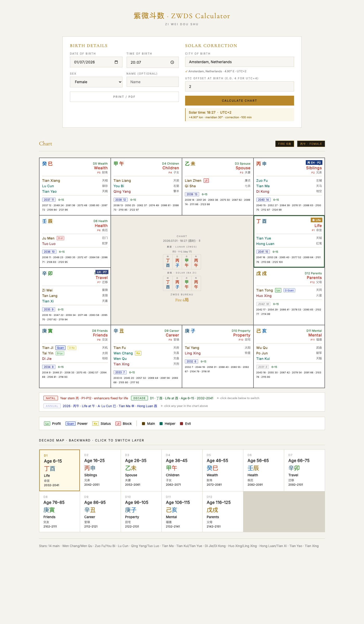Click the Print / PDF button
Image resolution: width=364 pixels, height=624 pixels.
pos(124,97)
